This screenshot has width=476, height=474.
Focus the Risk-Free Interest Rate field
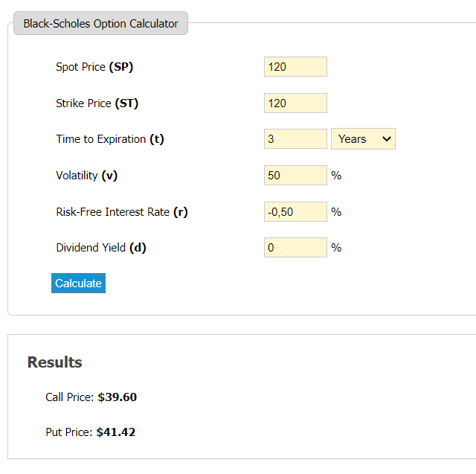[x=295, y=212]
